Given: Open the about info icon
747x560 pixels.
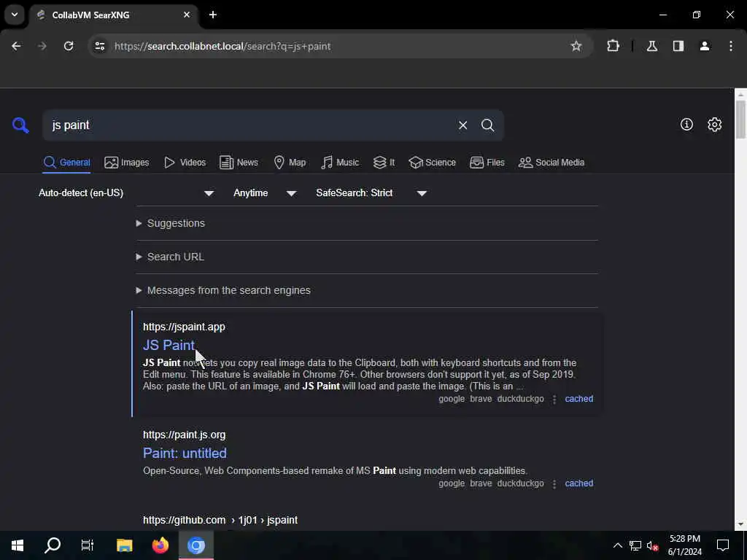Looking at the screenshot, I should point(686,124).
